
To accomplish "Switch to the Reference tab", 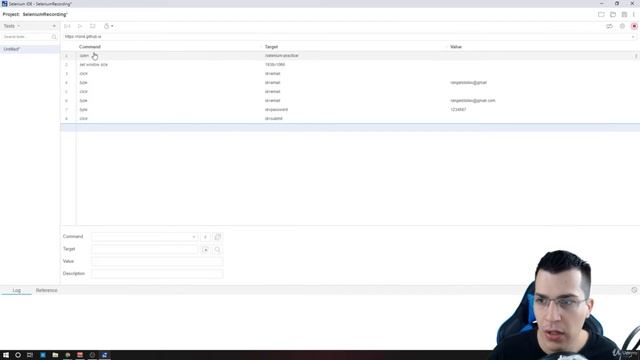I will (47, 290).
